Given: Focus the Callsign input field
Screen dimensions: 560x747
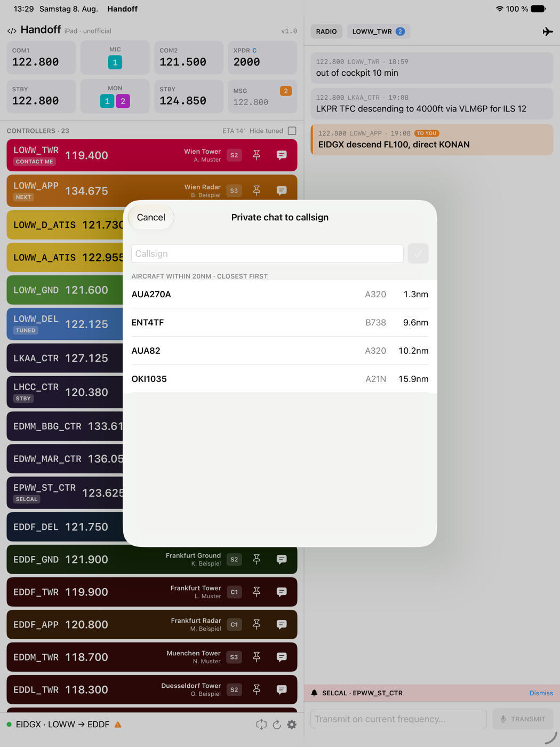Looking at the screenshot, I should [x=267, y=253].
